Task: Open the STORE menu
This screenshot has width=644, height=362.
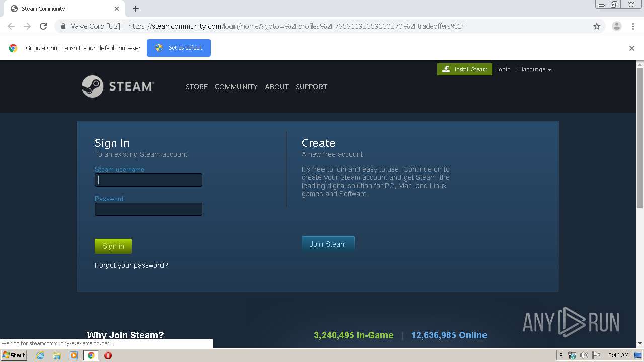Action: [197, 87]
